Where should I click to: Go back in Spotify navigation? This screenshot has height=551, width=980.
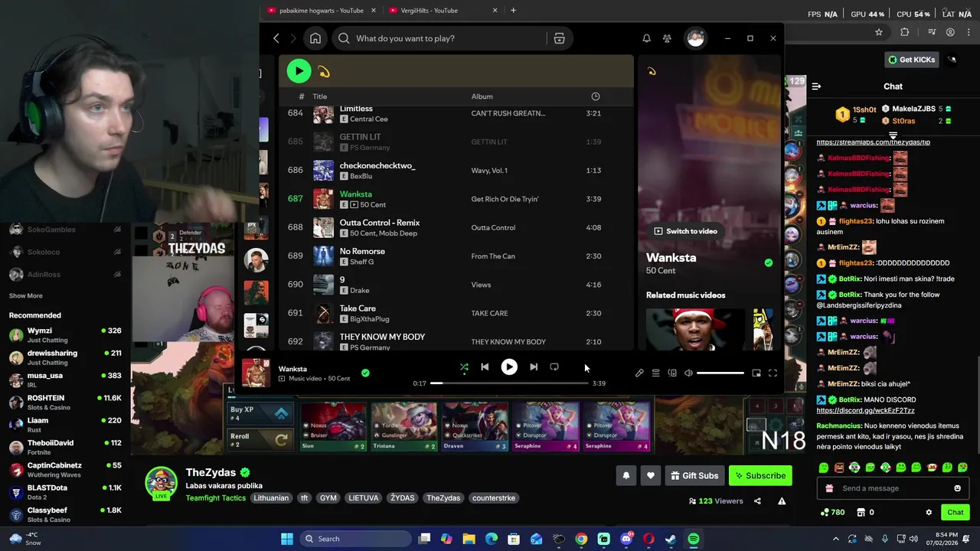[x=276, y=38]
